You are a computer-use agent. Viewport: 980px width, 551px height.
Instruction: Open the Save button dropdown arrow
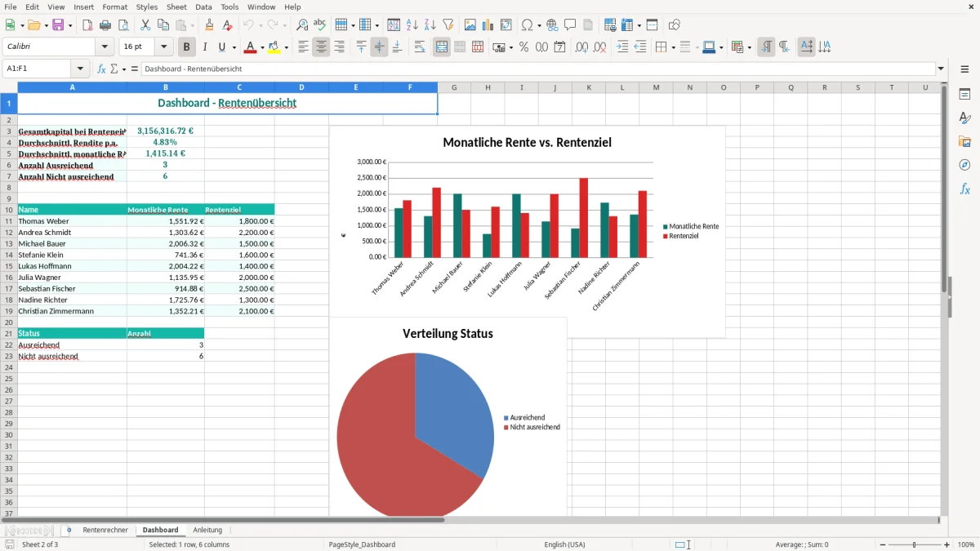(x=70, y=25)
